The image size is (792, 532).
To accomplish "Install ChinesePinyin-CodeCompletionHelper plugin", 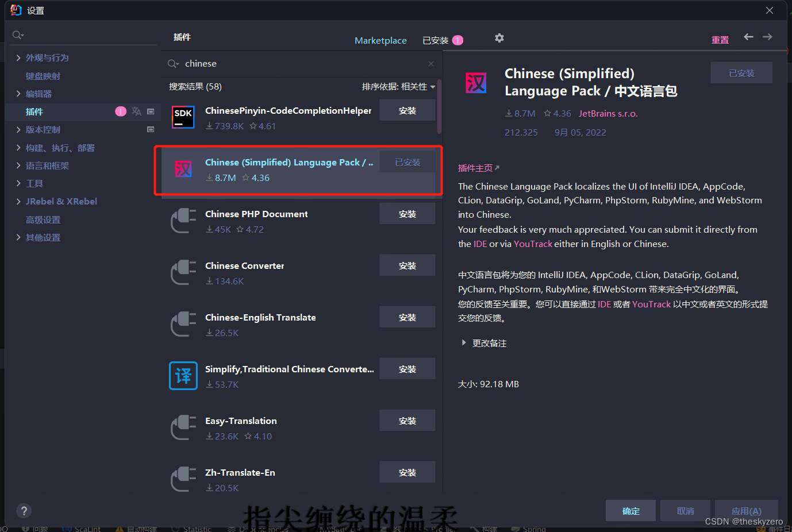I will pos(407,110).
